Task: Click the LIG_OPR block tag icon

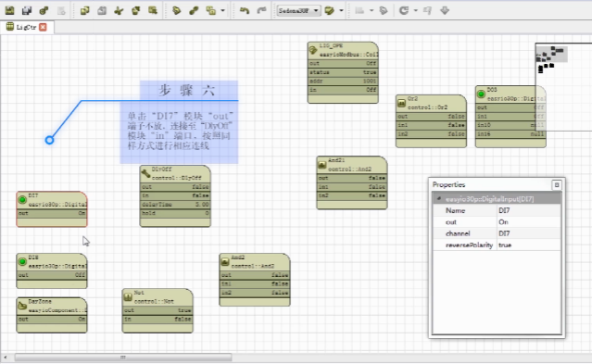Action: click(313, 50)
